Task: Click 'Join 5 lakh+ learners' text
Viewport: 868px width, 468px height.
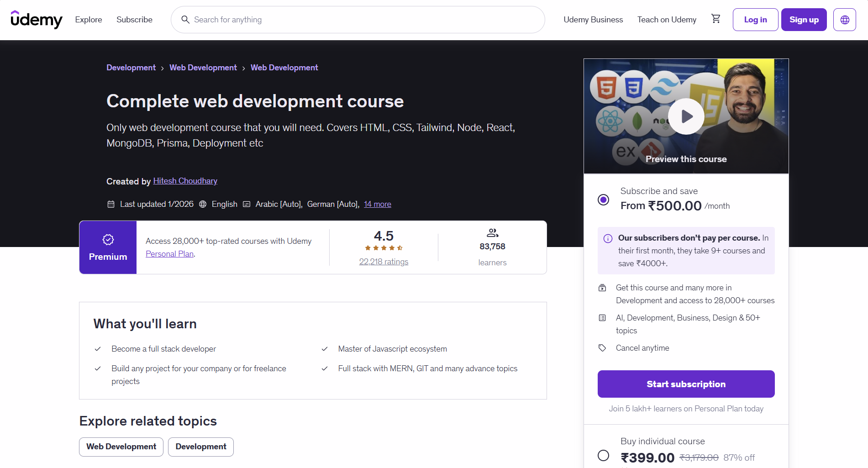Action: (686, 409)
